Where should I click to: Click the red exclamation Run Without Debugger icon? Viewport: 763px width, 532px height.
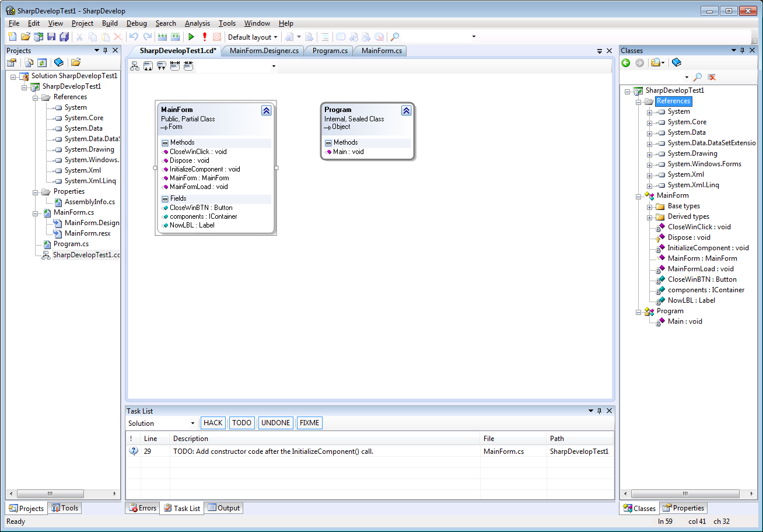[x=204, y=37]
